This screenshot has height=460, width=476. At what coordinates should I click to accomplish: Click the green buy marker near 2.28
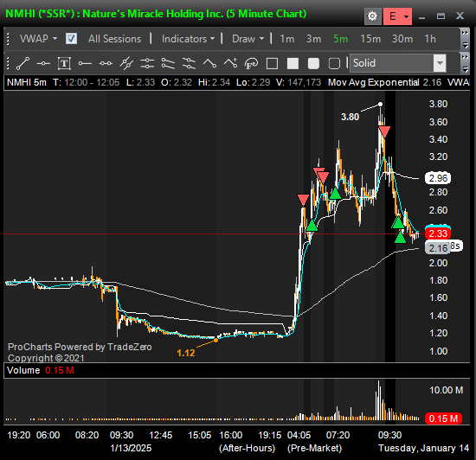coord(401,237)
